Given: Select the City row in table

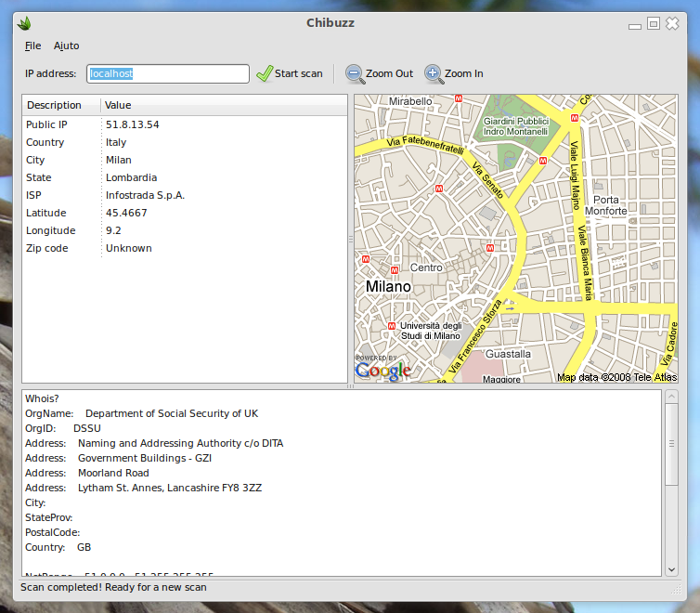Looking at the screenshot, I should click(x=185, y=160).
